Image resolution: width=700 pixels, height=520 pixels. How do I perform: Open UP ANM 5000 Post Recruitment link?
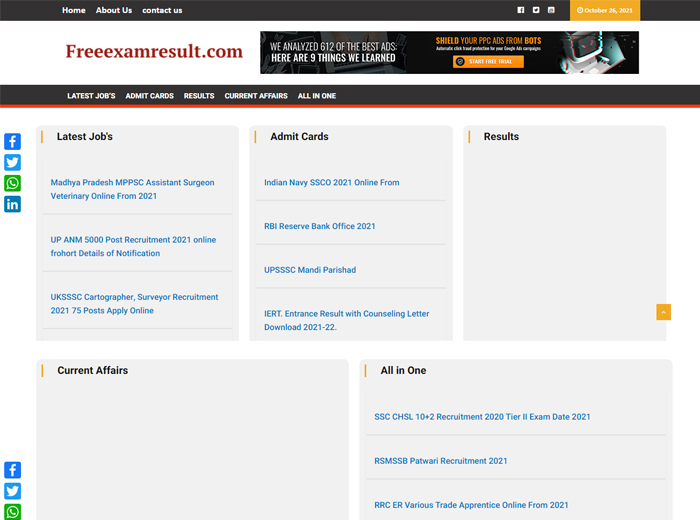[x=133, y=246]
